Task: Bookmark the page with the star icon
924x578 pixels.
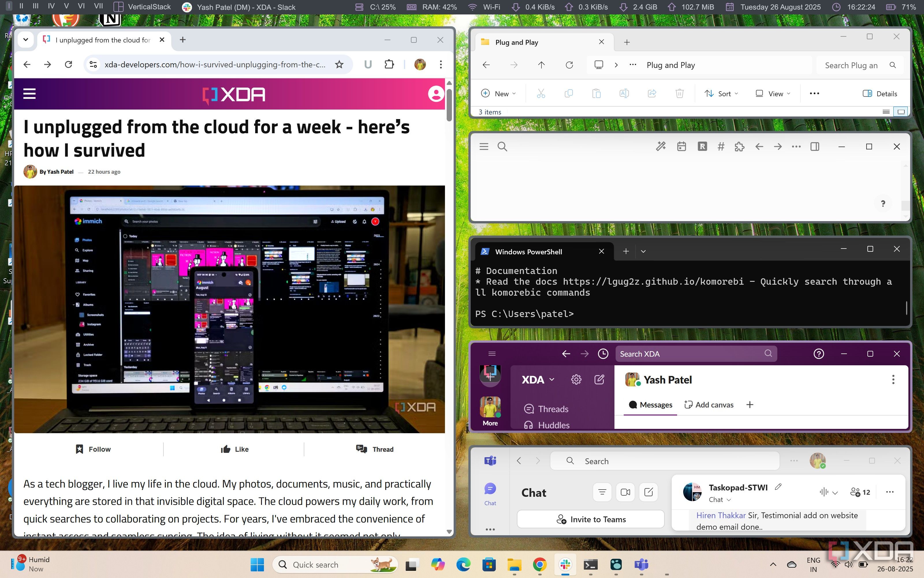Action: 339,65
